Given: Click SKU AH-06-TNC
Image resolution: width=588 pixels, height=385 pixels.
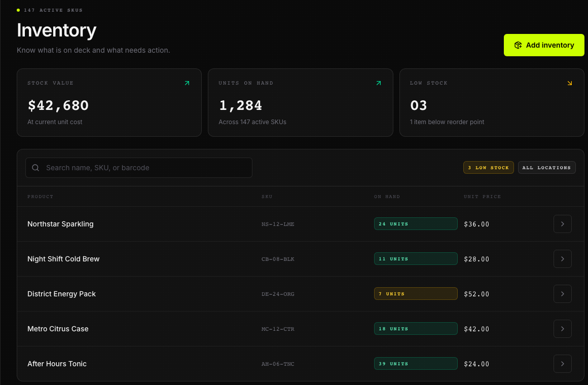Looking at the screenshot, I should (x=277, y=364).
